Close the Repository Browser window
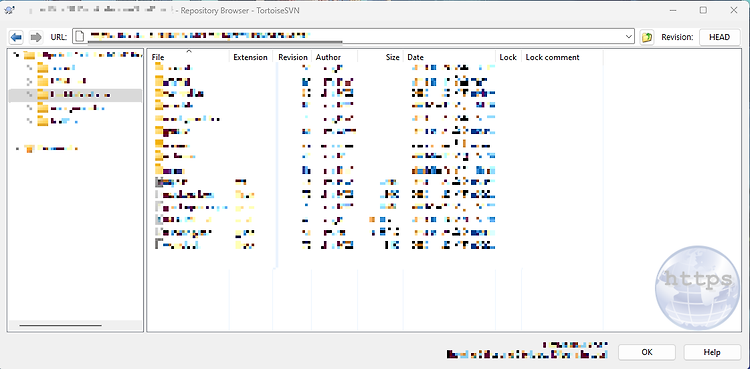Image resolution: width=750 pixels, height=369 pixels. click(734, 10)
